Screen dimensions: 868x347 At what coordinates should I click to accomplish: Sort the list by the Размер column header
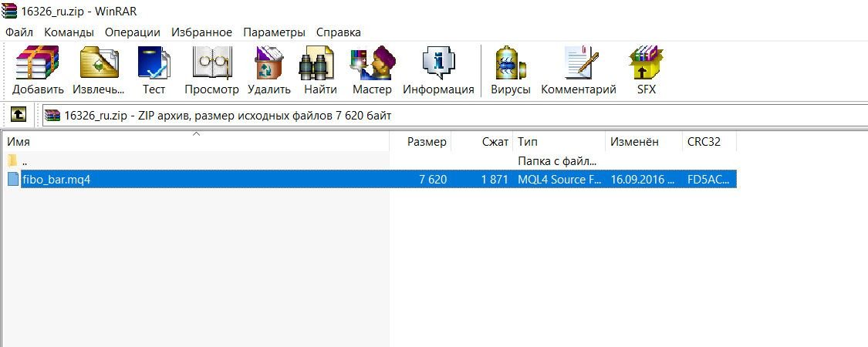[420, 142]
